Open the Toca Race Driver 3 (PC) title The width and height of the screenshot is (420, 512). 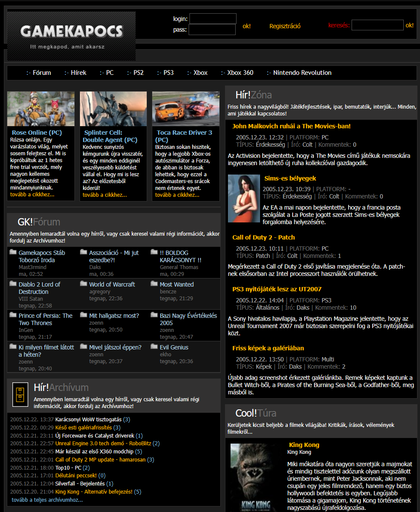pos(183,136)
